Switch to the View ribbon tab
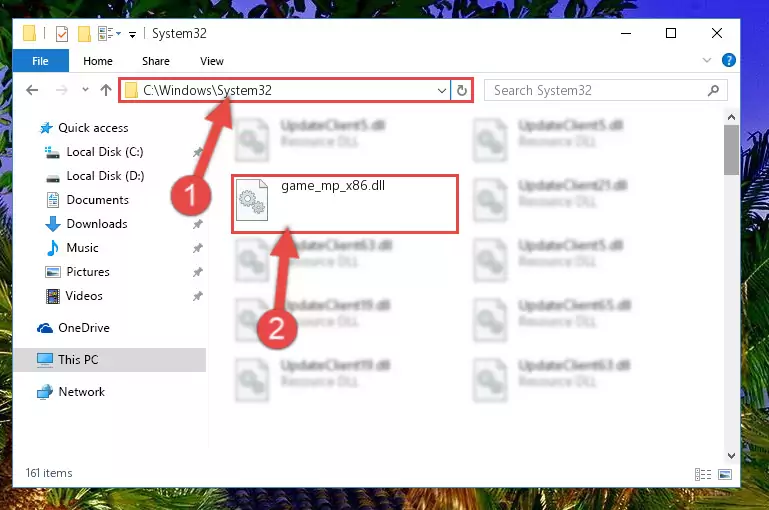This screenshot has height=510, width=769. pyautogui.click(x=211, y=61)
